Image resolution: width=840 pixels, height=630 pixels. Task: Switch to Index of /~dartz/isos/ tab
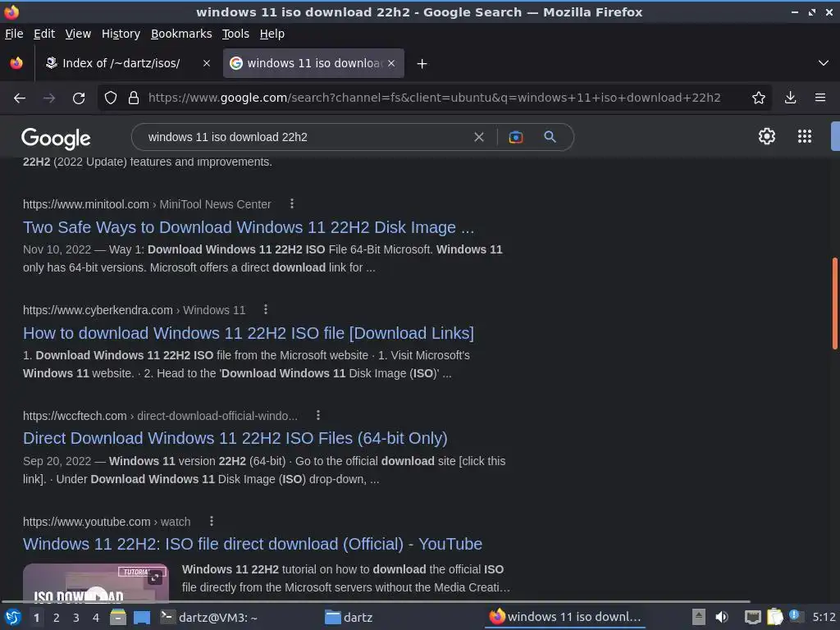[x=121, y=63]
